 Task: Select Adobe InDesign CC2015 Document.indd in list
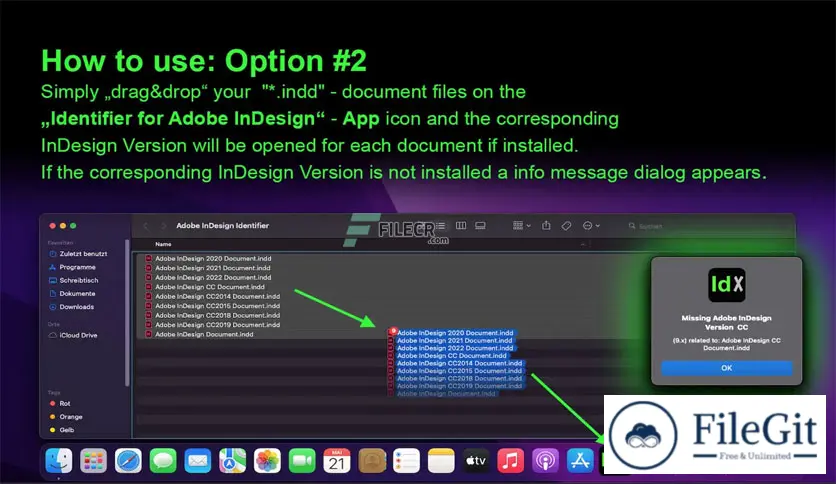(212, 306)
